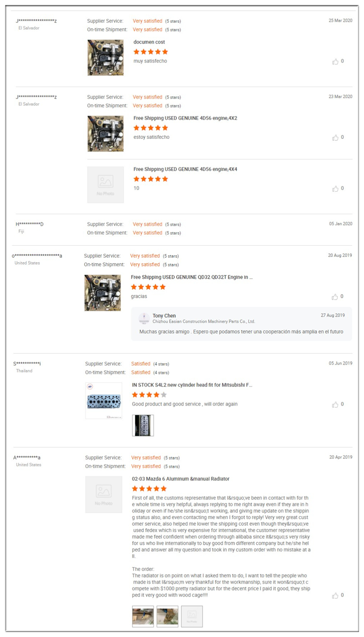
Task: Like the Mazda 6 radiator review
Action: 335,596
